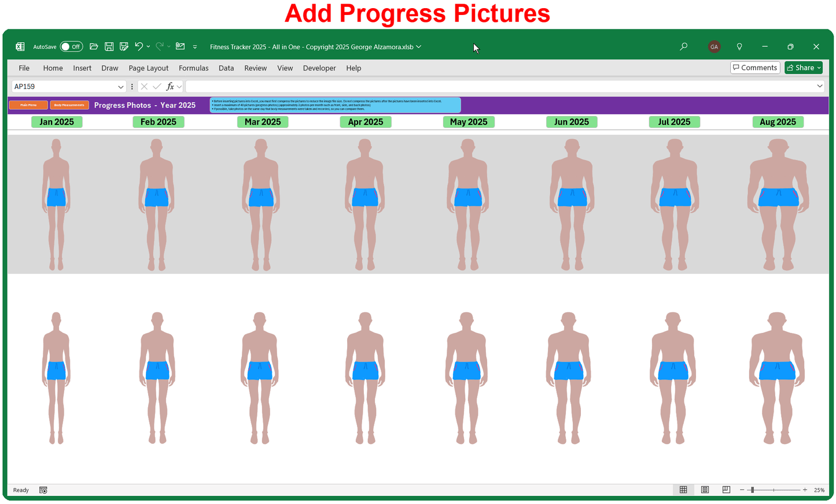The height and width of the screenshot is (504, 836).
Task: Expand the Name Box dropdown arrow
Action: click(x=120, y=87)
